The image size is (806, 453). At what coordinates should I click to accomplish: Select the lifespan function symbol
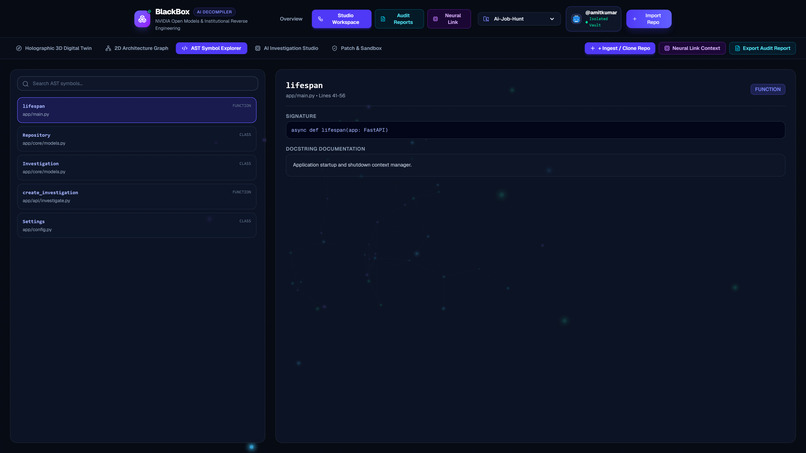click(137, 110)
